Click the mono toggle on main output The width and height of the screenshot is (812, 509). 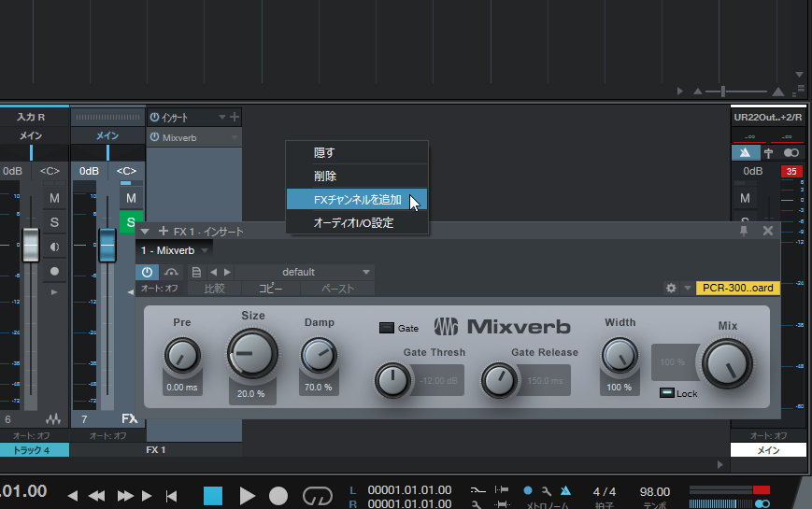[x=791, y=153]
